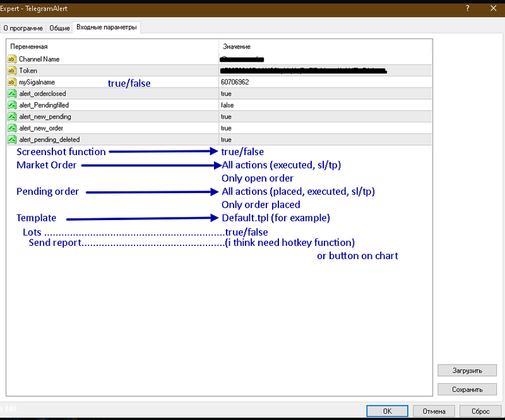Select the alert_Pendingfilled value false
Viewport: 505px width, 420px height.
pyautogui.click(x=325, y=105)
